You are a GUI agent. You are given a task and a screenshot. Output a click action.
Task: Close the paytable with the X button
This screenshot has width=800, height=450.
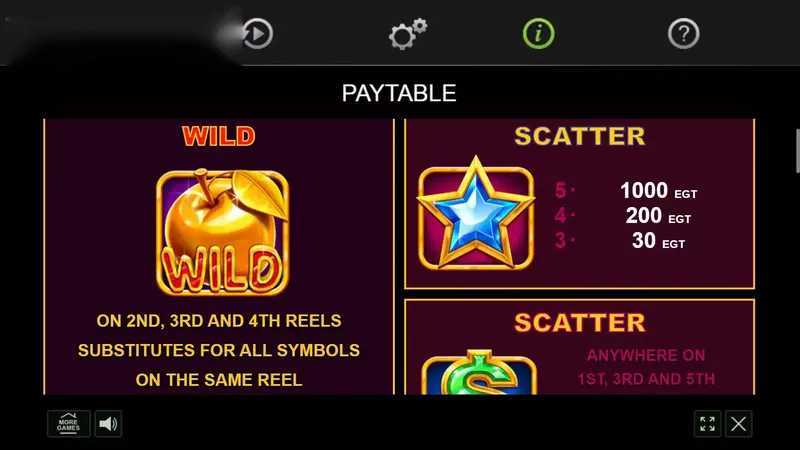coord(738,423)
